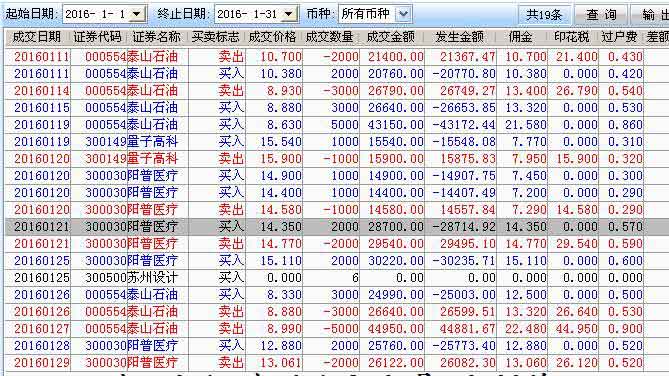Click the 佣金 column header
This screenshot has width=669, height=376.
point(521,37)
